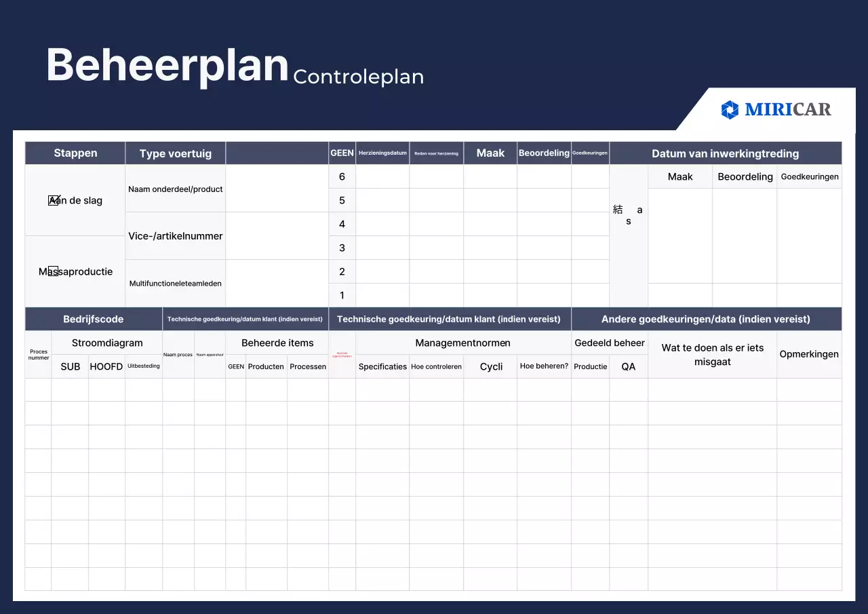The height and width of the screenshot is (614, 868).
Task: Click the Naam onderdeel/product field
Action: point(175,188)
